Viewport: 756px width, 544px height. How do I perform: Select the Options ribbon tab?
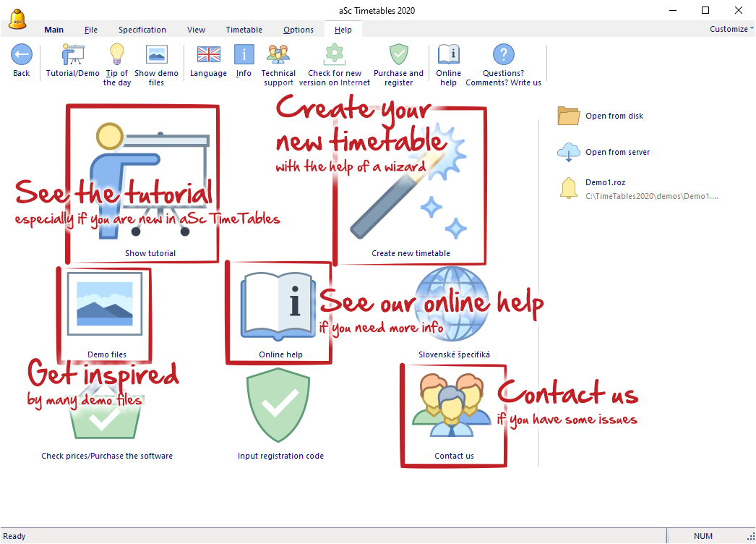[298, 30]
